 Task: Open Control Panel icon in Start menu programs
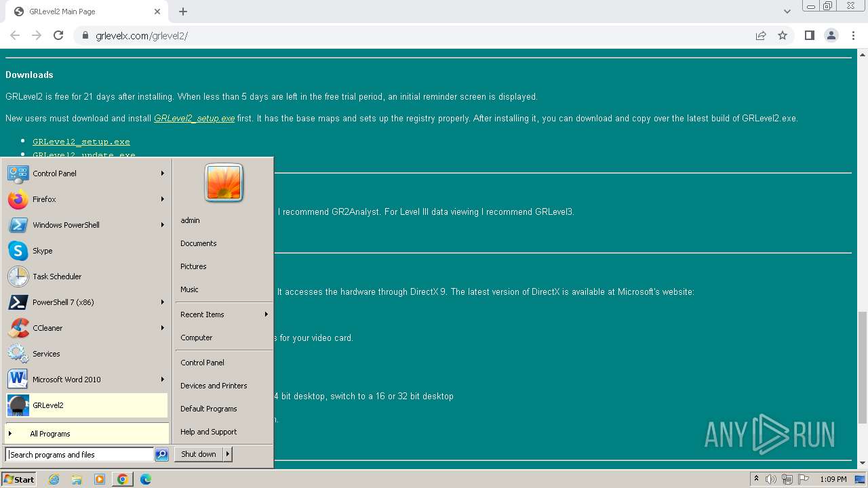(x=18, y=174)
